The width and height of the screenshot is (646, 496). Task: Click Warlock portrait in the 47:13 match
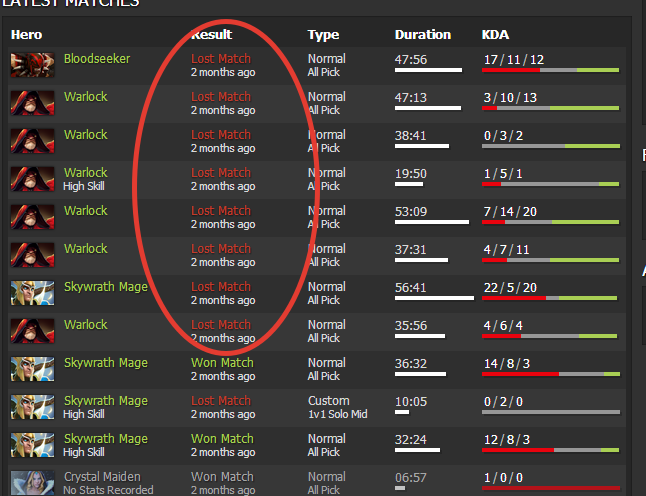coord(32,103)
